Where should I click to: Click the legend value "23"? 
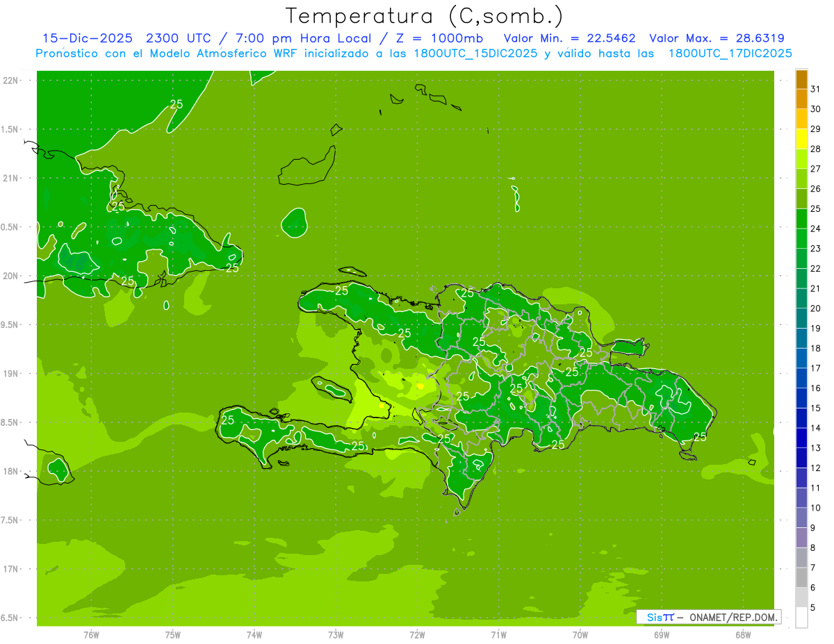816,248
